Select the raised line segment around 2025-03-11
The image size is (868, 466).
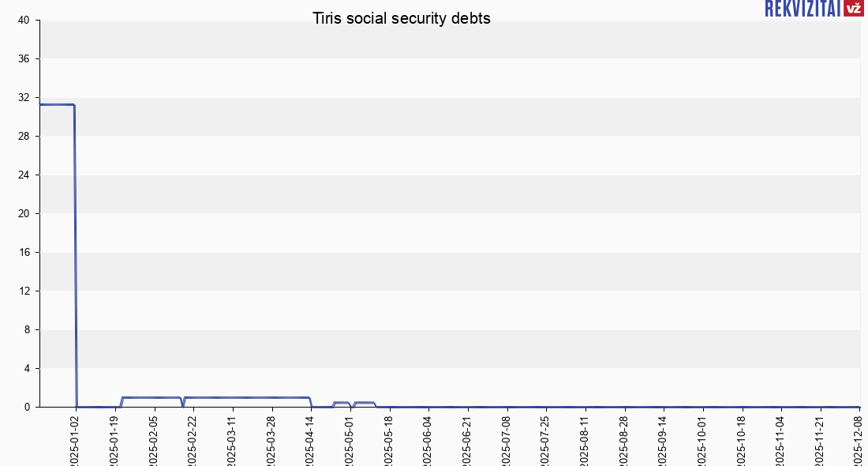coord(233,397)
